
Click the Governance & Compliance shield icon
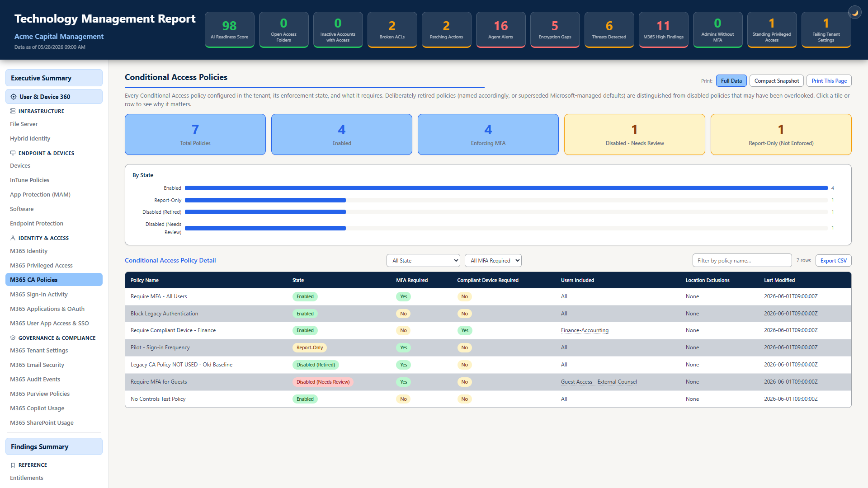click(13, 338)
